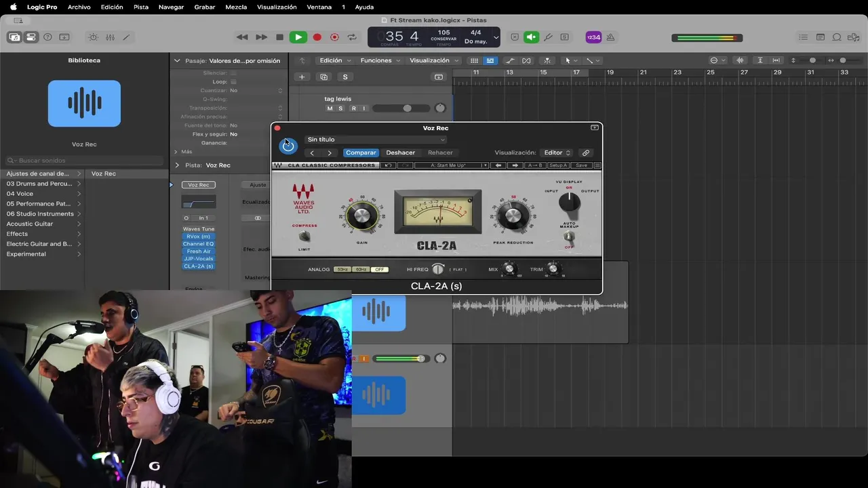Click the red Record button

click(x=317, y=37)
